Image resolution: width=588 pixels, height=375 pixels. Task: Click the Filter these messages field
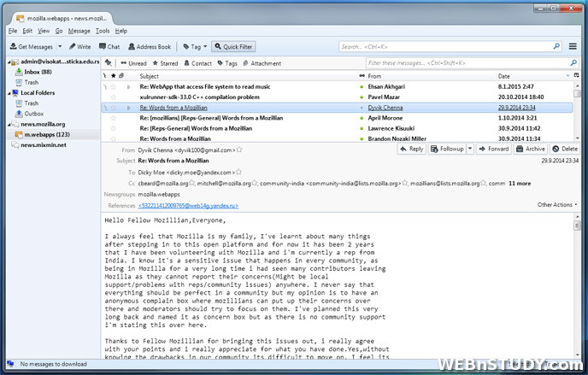(x=472, y=63)
